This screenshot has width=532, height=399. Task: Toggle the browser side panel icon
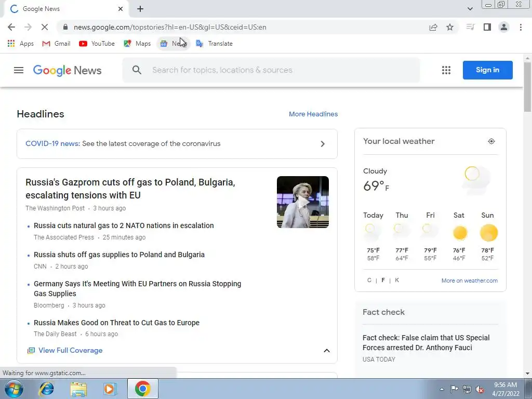coord(487,27)
